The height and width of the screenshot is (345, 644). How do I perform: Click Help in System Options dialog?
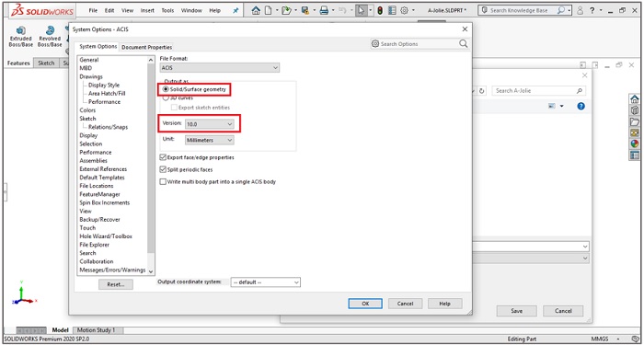(x=444, y=304)
